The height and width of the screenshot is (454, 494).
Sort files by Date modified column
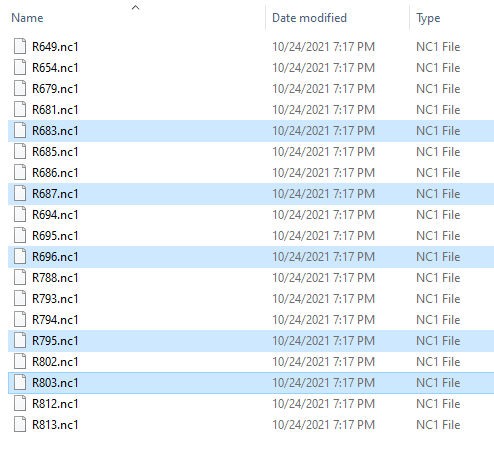click(309, 18)
